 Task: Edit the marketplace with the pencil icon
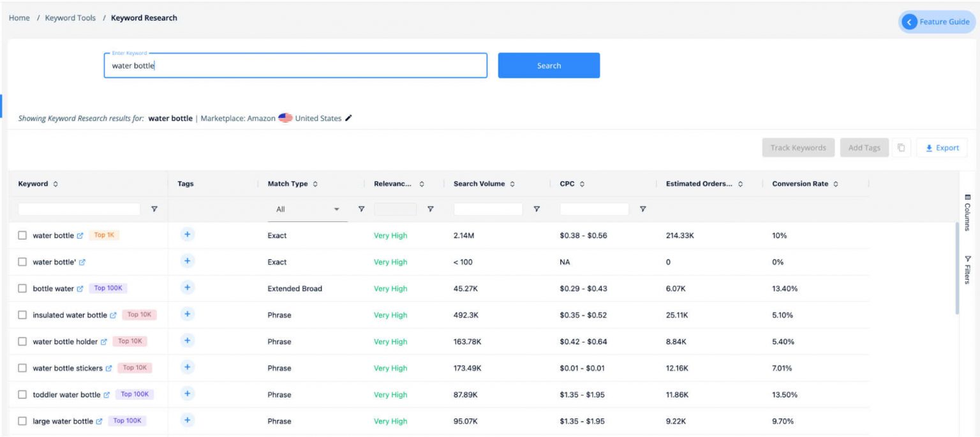pos(348,118)
